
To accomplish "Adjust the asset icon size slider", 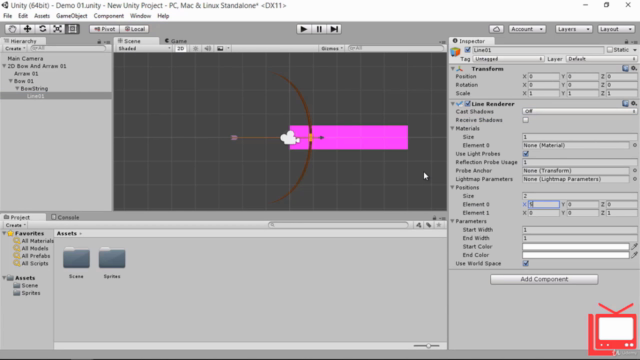I will (427, 346).
